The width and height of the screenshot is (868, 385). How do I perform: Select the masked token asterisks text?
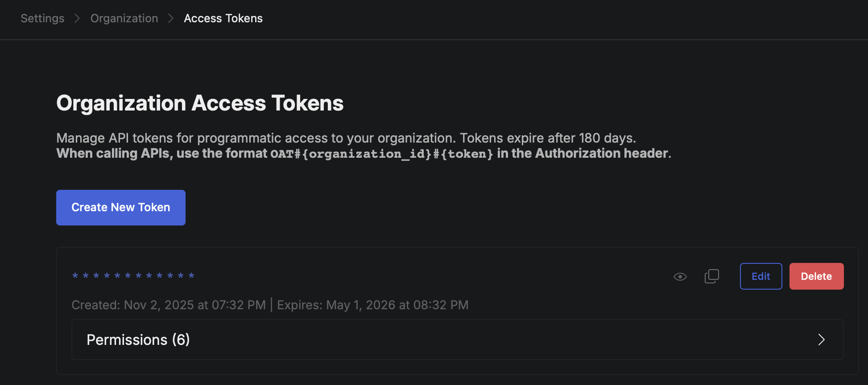[133, 276]
